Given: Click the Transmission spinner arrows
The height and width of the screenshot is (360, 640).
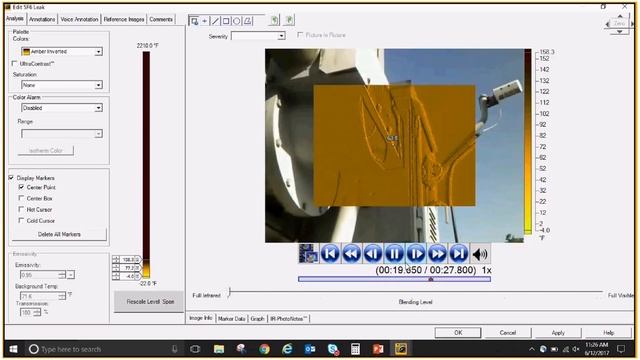Looking at the screenshot, I should click(x=37, y=312).
